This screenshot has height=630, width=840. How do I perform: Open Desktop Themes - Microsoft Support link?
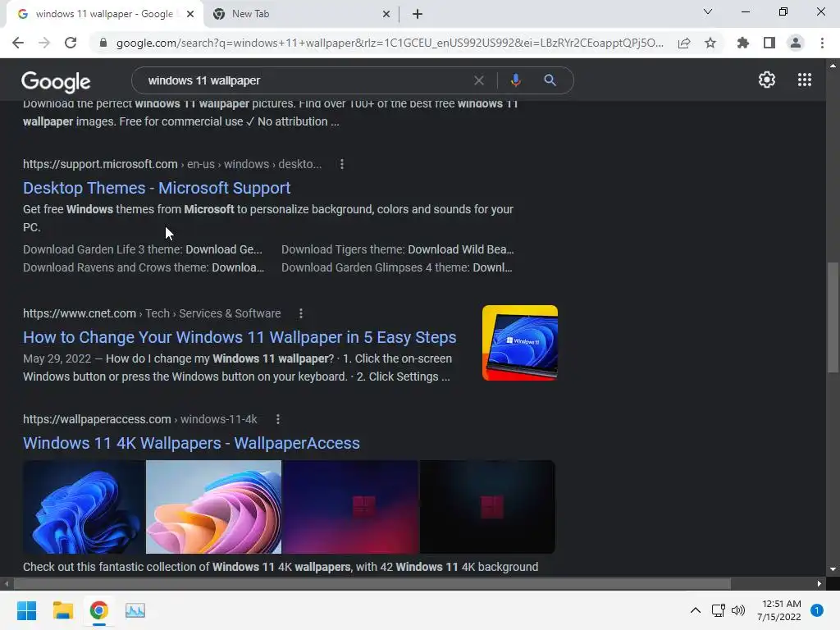coord(157,188)
